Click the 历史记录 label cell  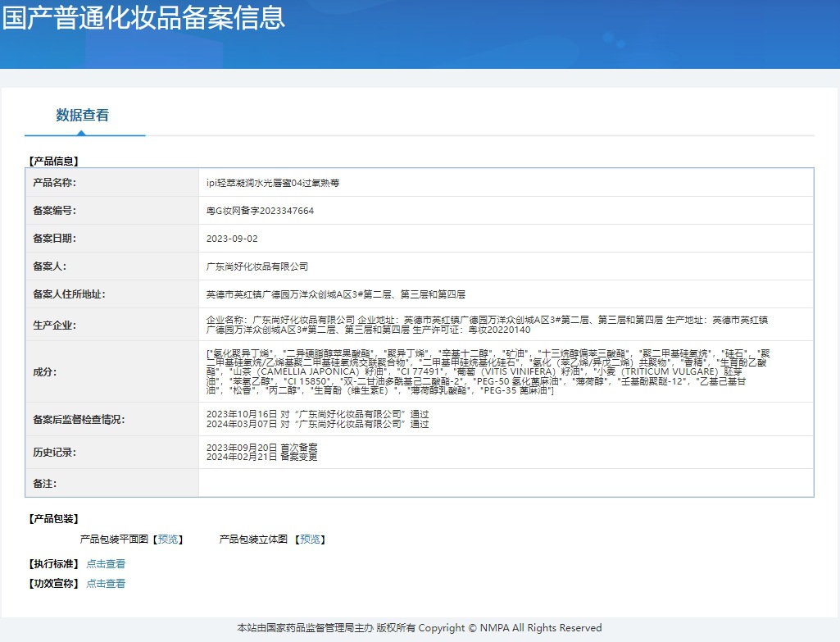[112, 453]
